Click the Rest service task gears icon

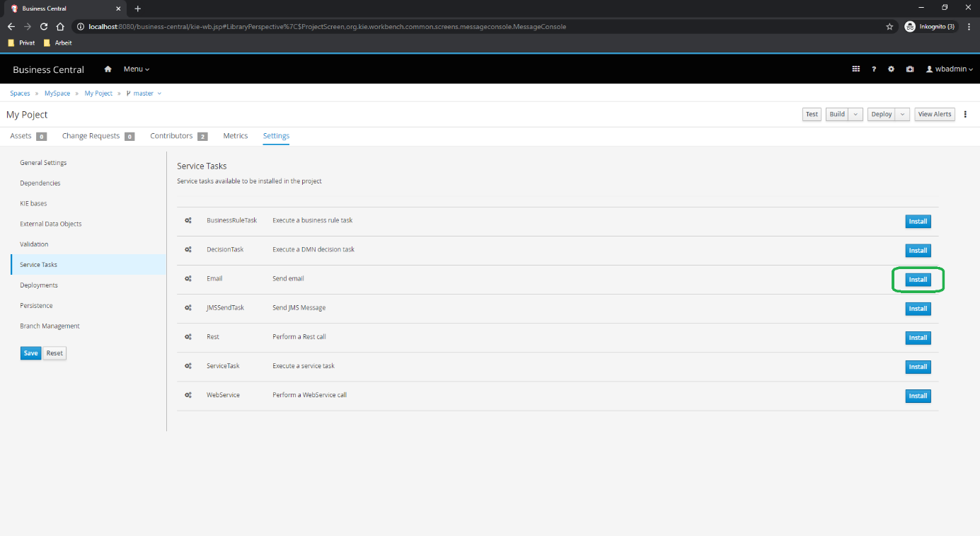click(x=188, y=336)
